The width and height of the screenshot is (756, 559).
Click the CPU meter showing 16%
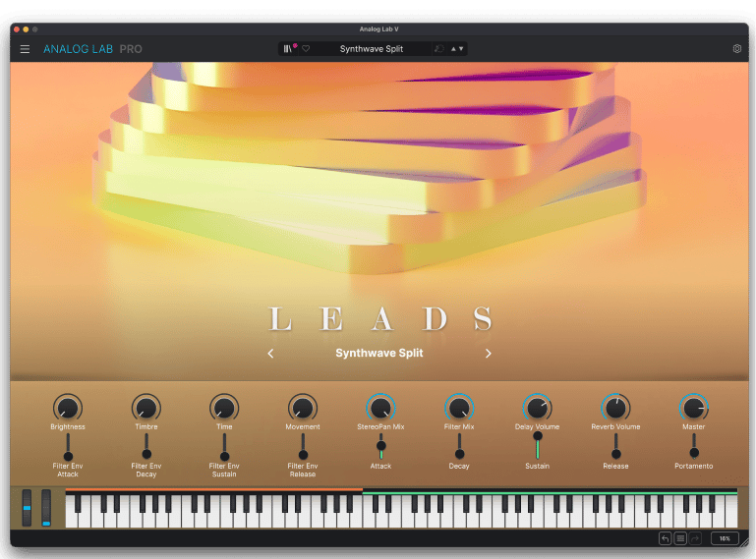tap(725, 538)
